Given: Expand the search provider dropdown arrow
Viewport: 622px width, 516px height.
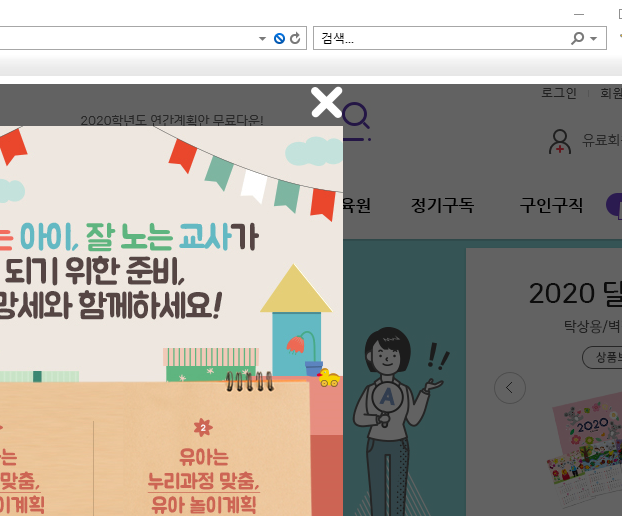Looking at the screenshot, I should coord(594,38).
